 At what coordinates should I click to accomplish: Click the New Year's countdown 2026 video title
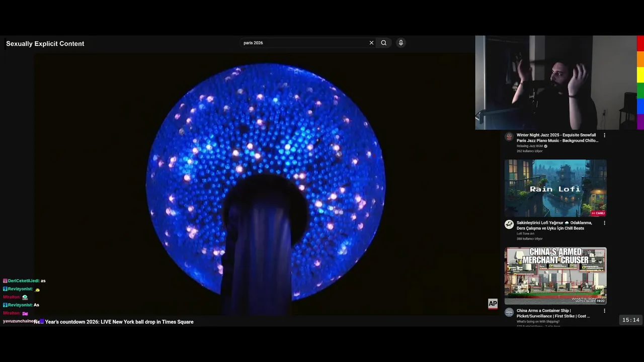(x=114, y=322)
